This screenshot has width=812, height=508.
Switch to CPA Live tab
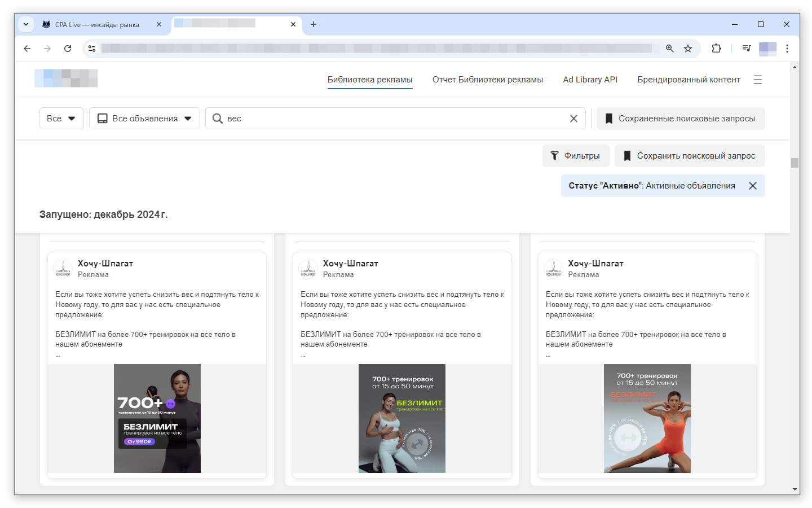click(x=97, y=25)
